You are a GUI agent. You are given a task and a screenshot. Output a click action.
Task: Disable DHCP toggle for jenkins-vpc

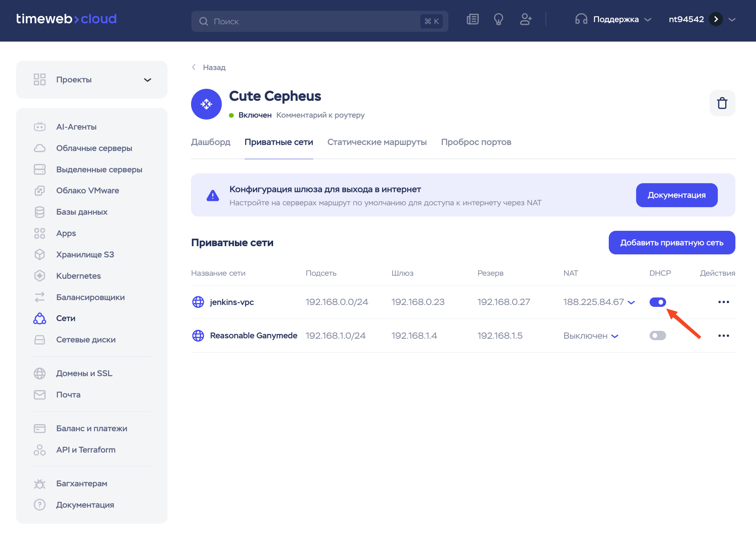click(x=657, y=302)
